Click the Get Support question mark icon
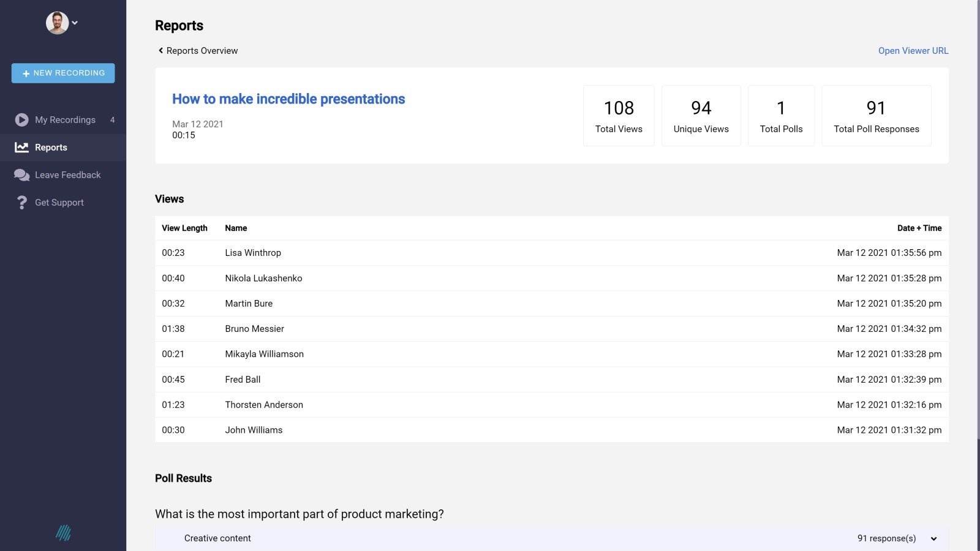Image resolution: width=980 pixels, height=551 pixels. pyautogui.click(x=21, y=202)
